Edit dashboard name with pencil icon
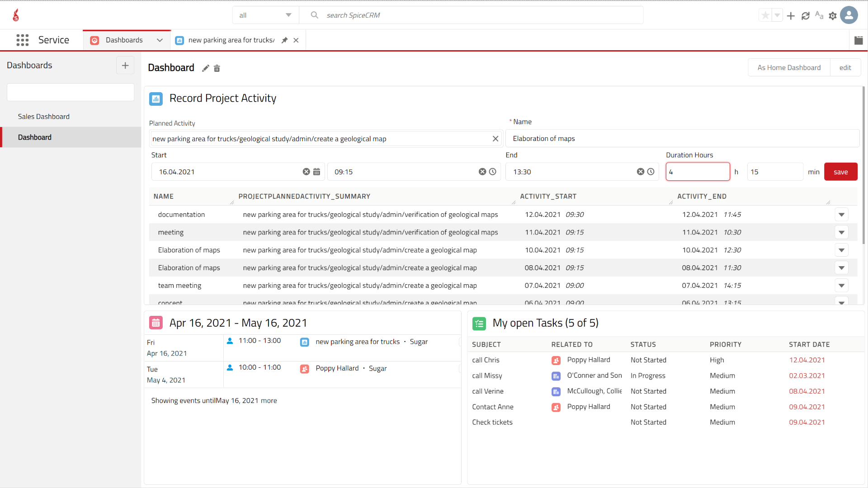868x488 pixels. coord(205,68)
